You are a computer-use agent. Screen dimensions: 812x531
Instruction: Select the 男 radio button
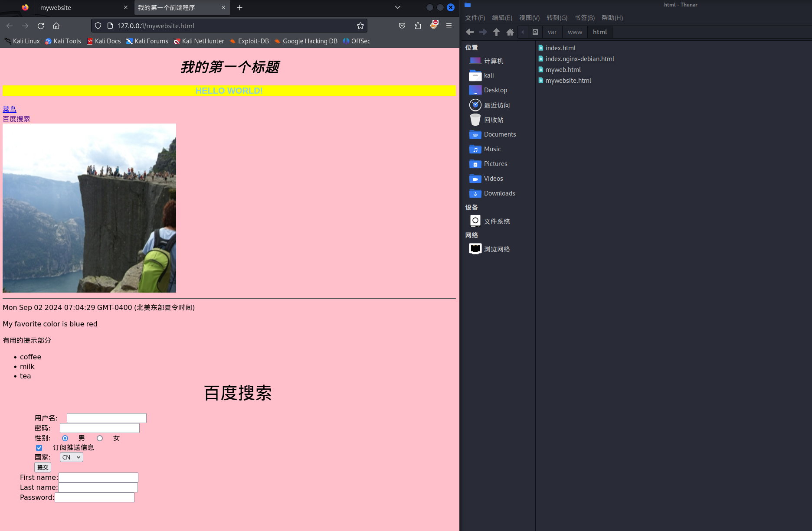65,438
